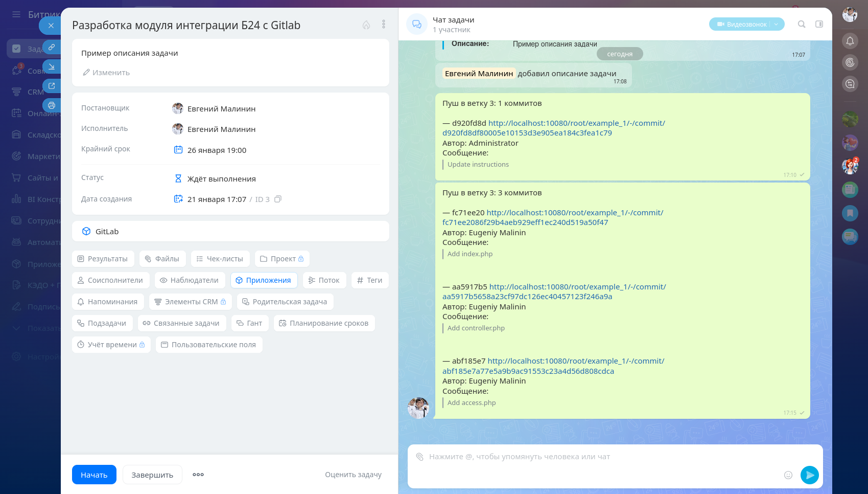Screen dimensions: 868x494
Task: Attach a file with the paperclip icon
Action: click(419, 457)
